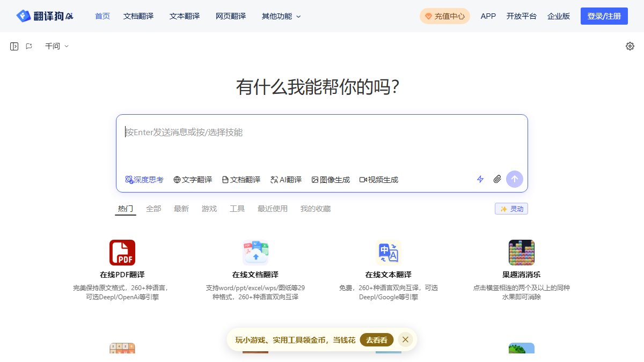
Task: Go to 首页 in top navigation
Action: 103,16
